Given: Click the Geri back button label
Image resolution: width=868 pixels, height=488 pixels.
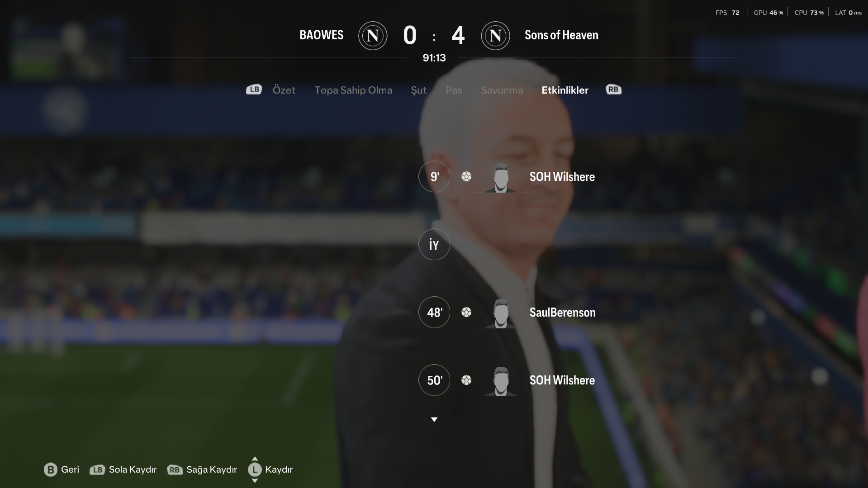Looking at the screenshot, I should pos(70,469).
